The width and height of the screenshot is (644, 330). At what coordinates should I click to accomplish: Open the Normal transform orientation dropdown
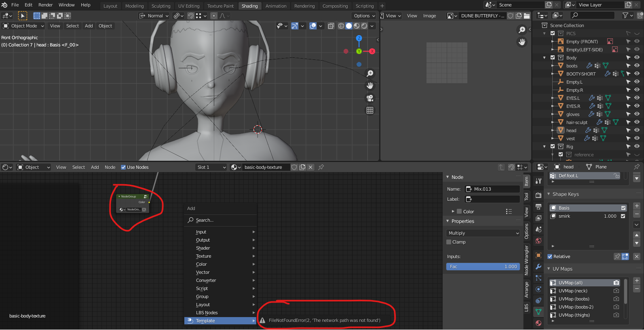pyautogui.click(x=154, y=16)
